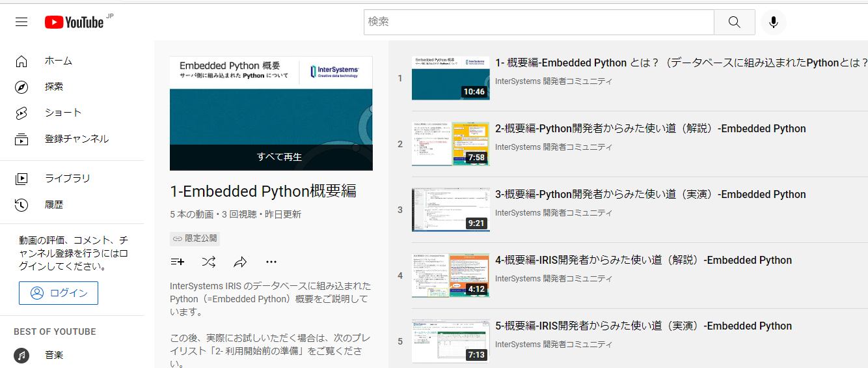The height and width of the screenshot is (368, 868).
Task: Save the playlist with add-to-list icon
Action: pyautogui.click(x=177, y=262)
